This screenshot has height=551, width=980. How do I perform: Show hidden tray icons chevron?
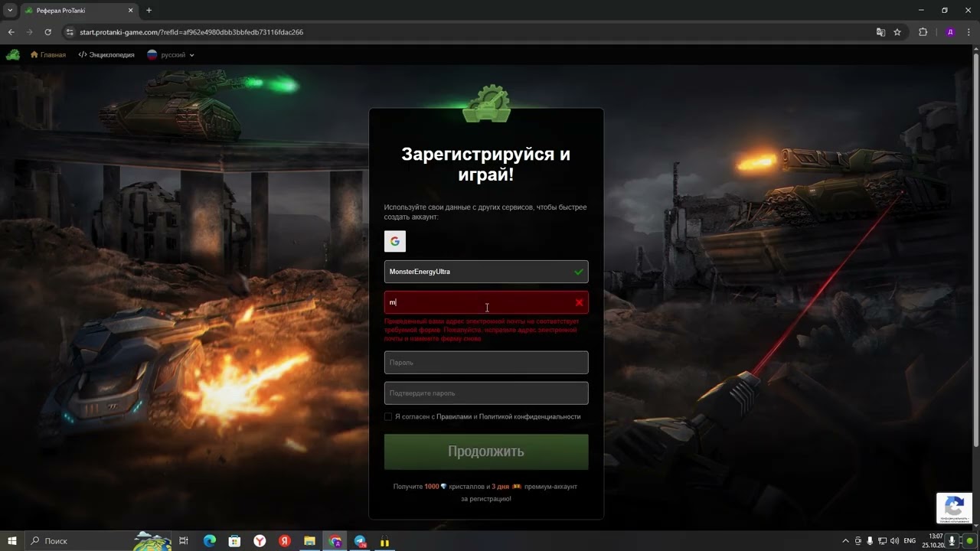[x=845, y=541]
